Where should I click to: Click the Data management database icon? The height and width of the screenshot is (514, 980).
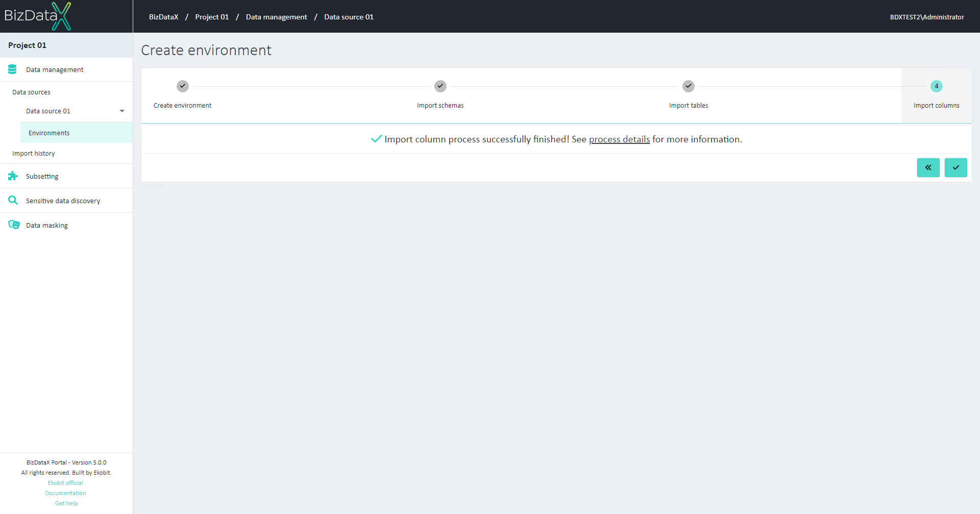pyautogui.click(x=13, y=69)
